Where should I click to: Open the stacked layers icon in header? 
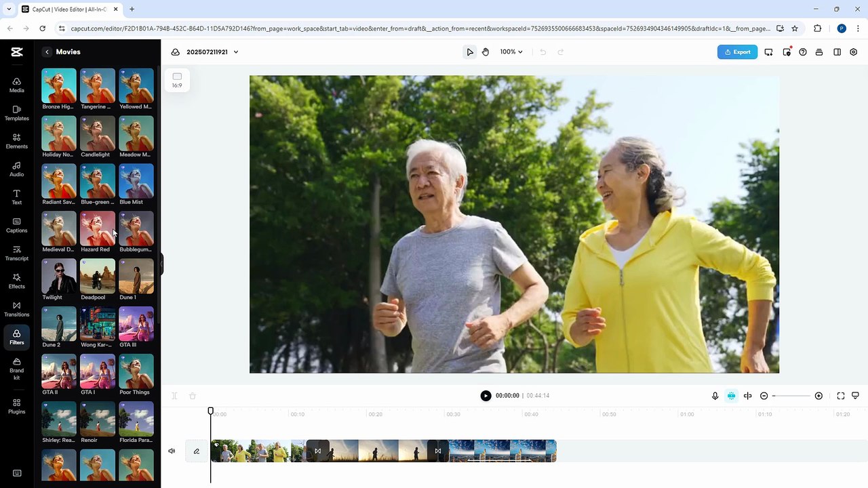pyautogui.click(x=819, y=52)
